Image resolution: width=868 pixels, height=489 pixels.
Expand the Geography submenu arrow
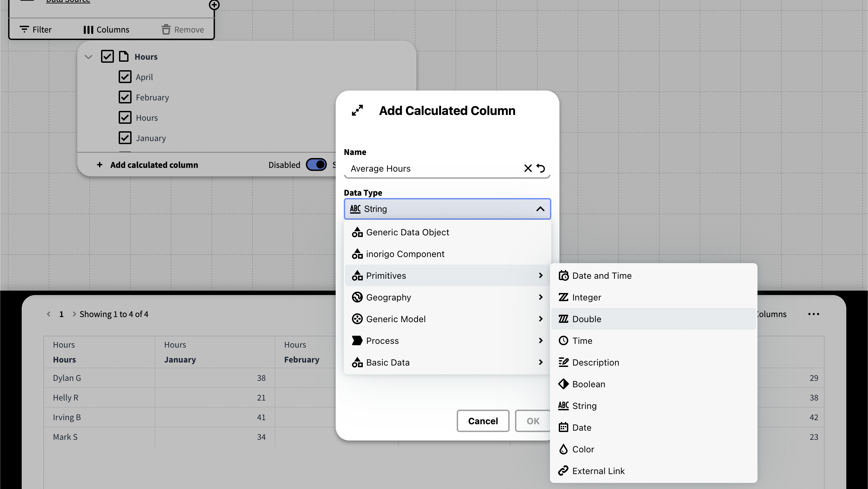[x=540, y=297]
